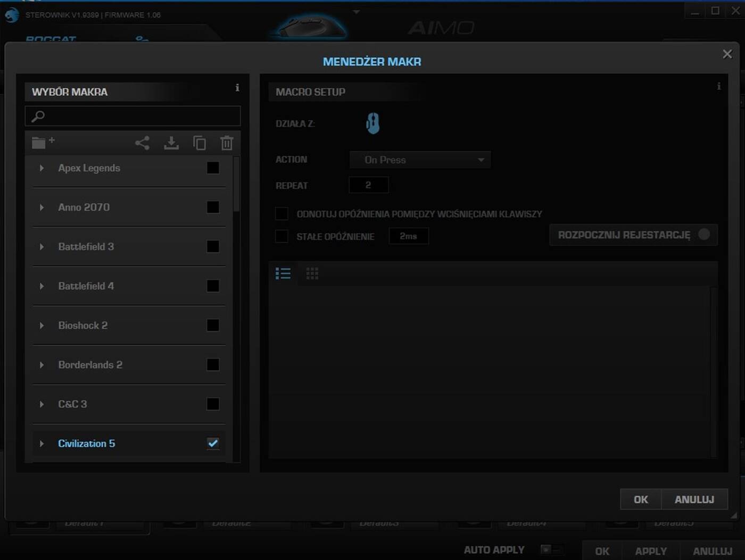
Task: Switch to grid view of macro steps
Action: coord(312,273)
